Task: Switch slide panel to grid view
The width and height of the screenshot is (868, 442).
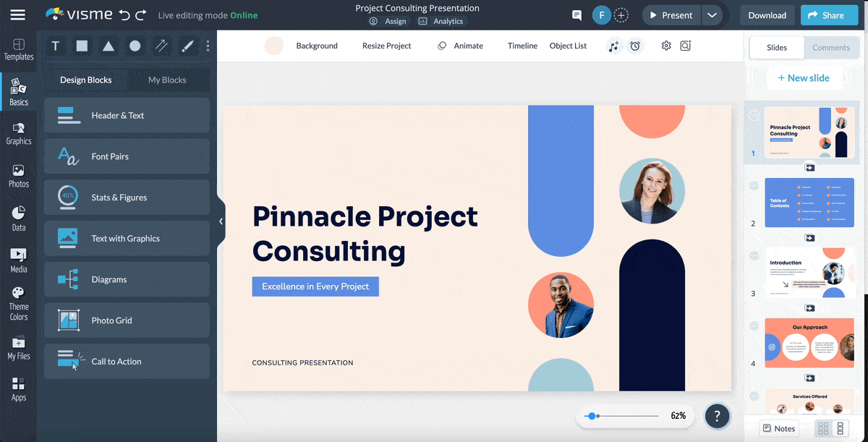Action: click(823, 428)
